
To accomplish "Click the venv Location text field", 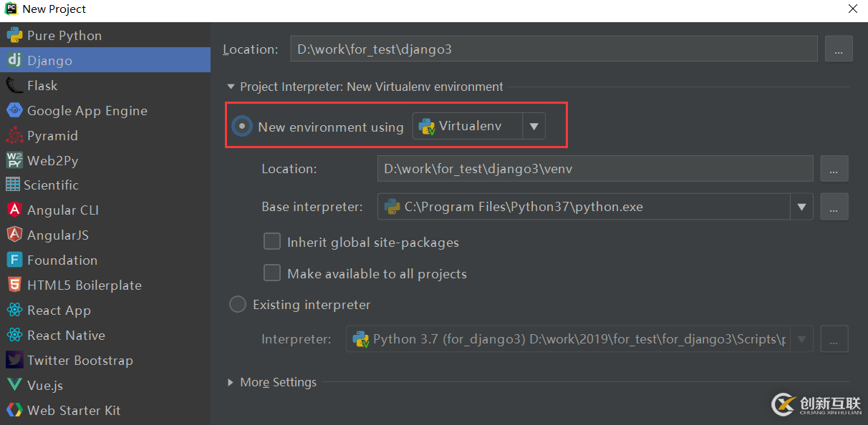I will point(595,169).
